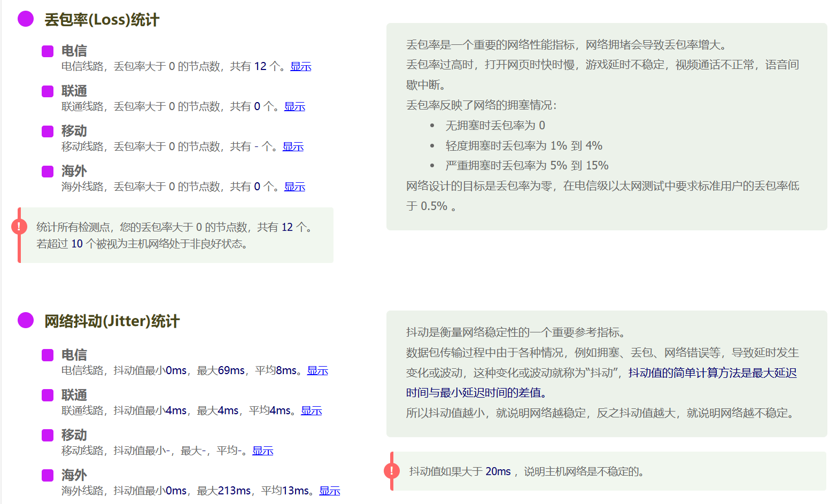Click the purple circle beside 丢包率(Loss)统计
Screen dimensions: 837x504
click(26, 19)
